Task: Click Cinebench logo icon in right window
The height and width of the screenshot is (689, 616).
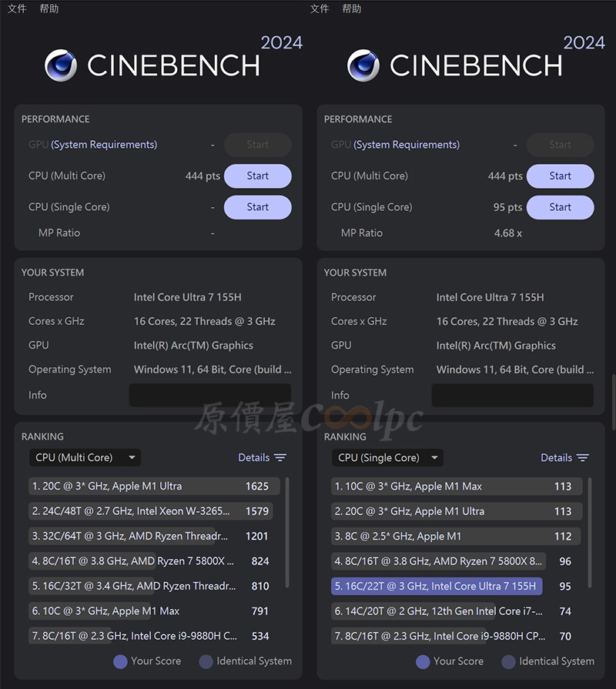Action: click(363, 65)
